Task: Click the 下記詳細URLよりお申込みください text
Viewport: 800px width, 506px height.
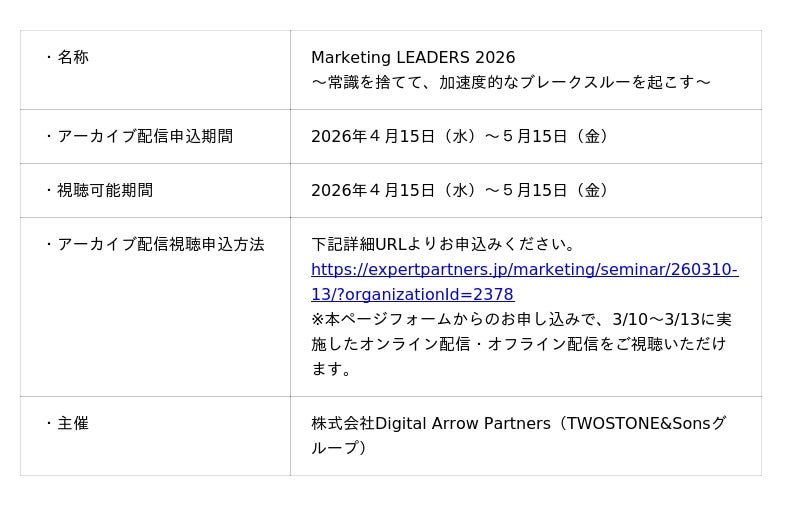Action: [444, 244]
